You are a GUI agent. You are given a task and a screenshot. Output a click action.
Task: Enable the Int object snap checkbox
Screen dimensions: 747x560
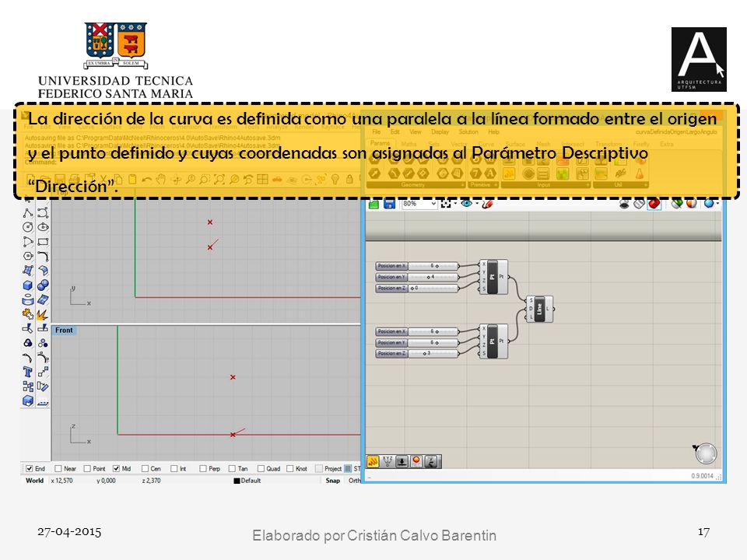coord(174,468)
